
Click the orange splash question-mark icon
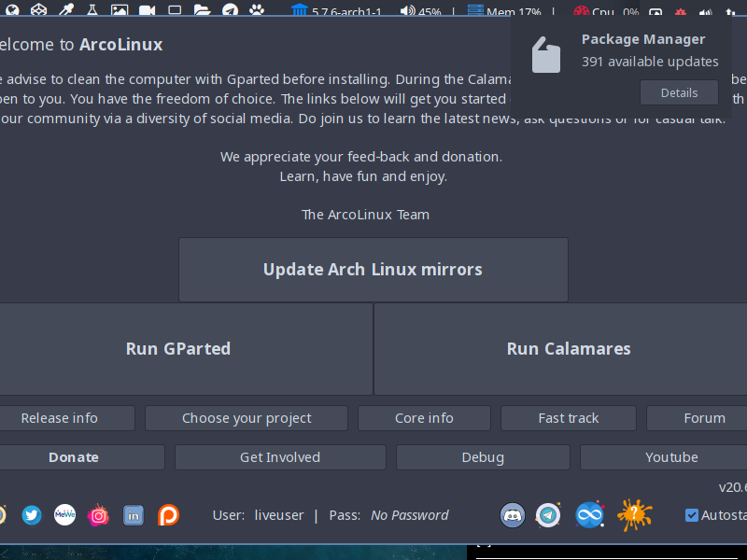click(x=635, y=514)
